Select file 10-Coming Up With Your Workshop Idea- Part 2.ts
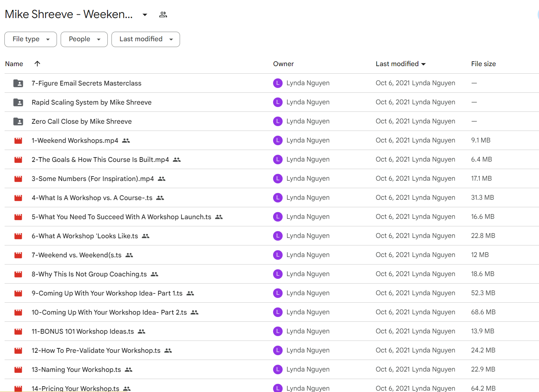Image resolution: width=539 pixels, height=392 pixels. coord(109,312)
